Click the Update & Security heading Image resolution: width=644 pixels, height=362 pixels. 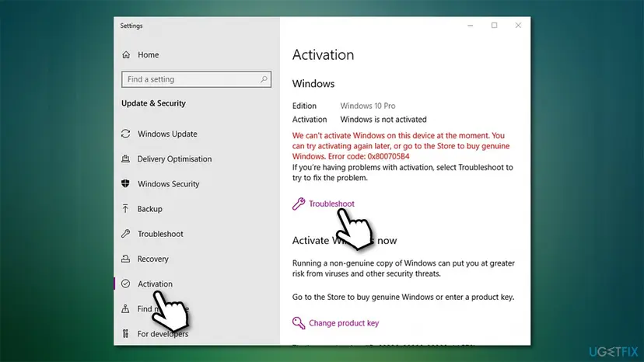(153, 103)
